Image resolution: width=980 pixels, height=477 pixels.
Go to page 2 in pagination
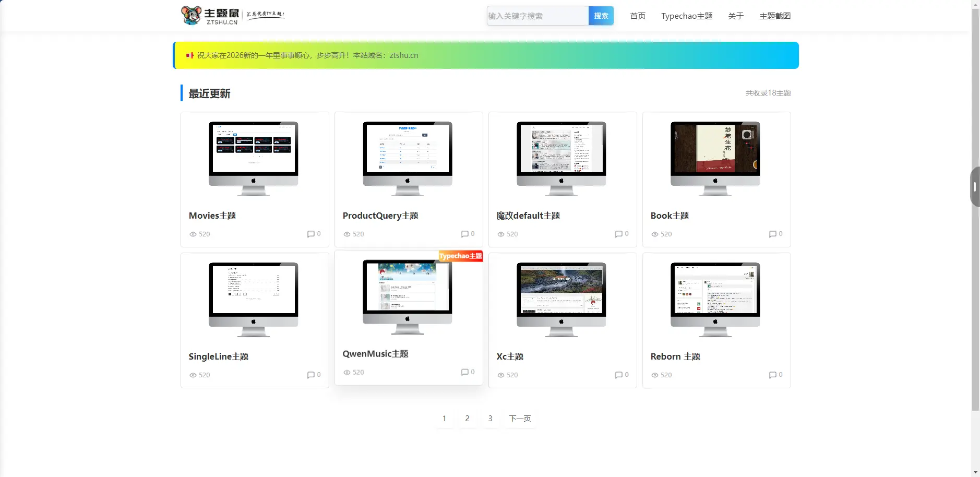[x=467, y=419]
